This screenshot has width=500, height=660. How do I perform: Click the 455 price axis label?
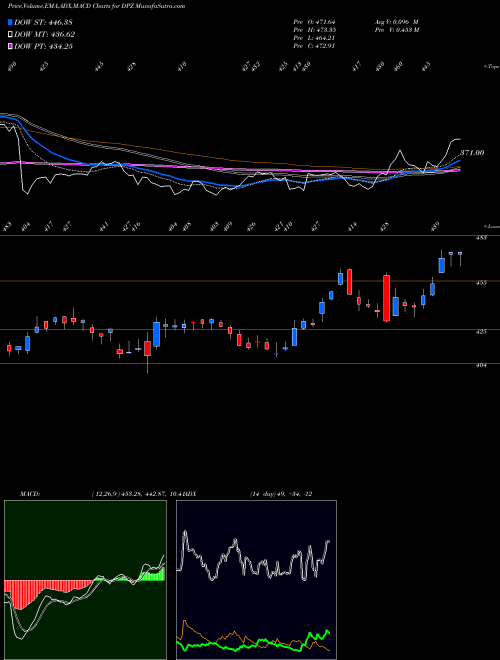482,283
